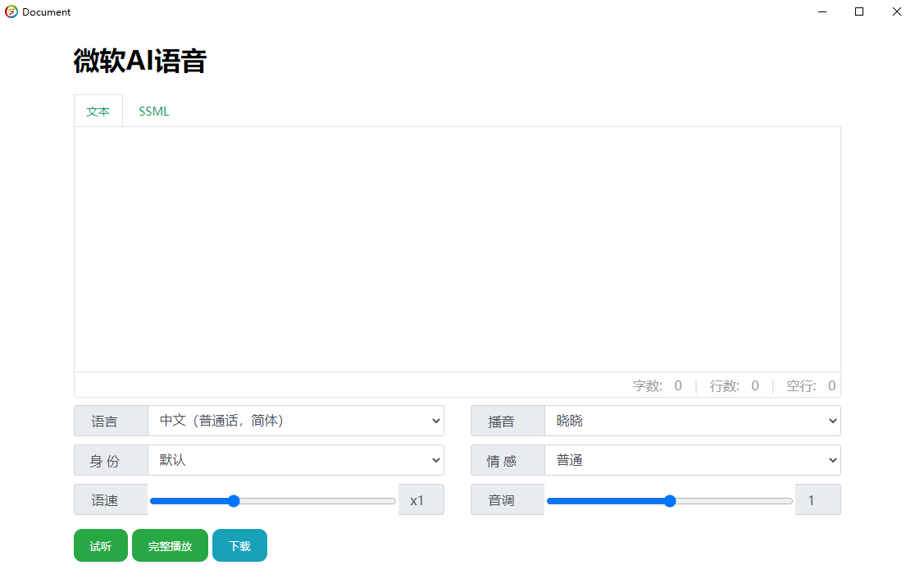Click the 情感 label
Viewport: 915px width, 588px height.
pos(508,461)
